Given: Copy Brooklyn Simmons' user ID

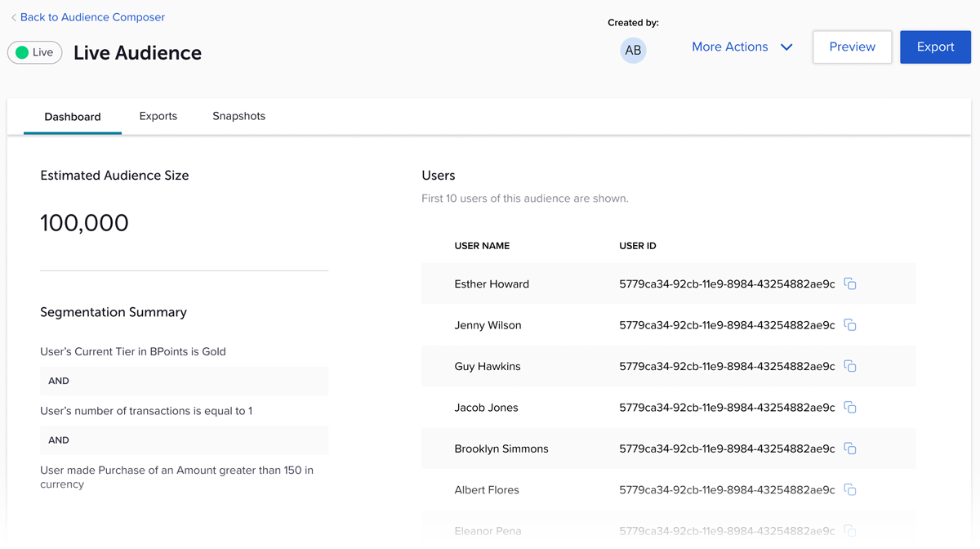Looking at the screenshot, I should pyautogui.click(x=849, y=449).
